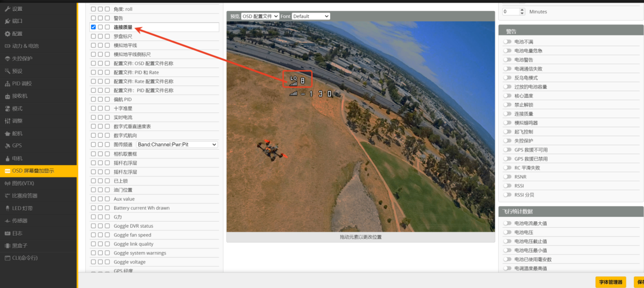
Task: Toggle 电池电压 flight statistic on
Action: pyautogui.click(x=507, y=232)
